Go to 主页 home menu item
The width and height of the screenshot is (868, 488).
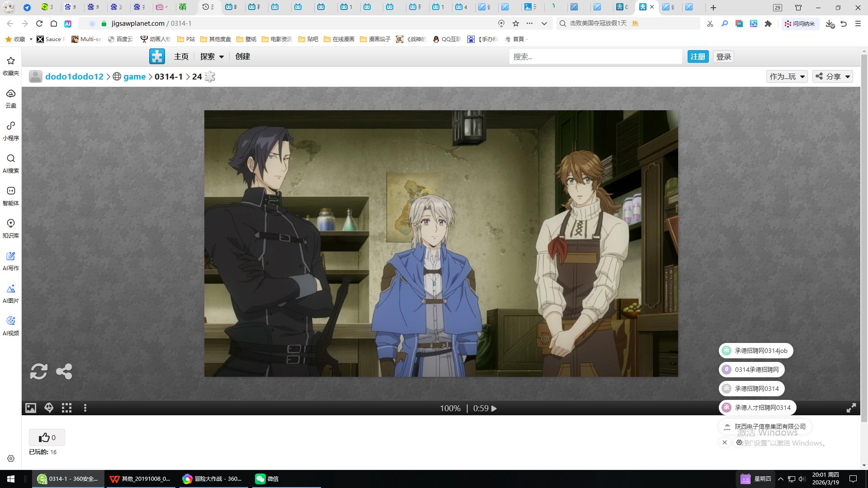181,56
